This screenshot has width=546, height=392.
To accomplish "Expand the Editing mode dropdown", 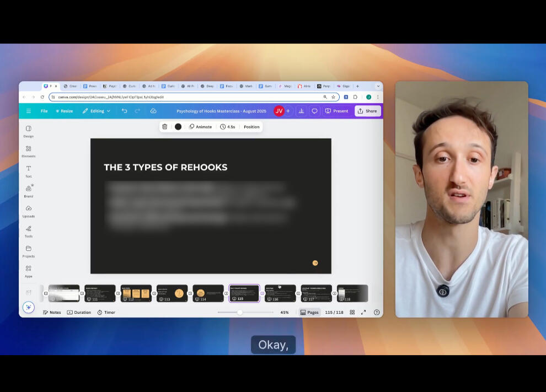I will coord(97,111).
